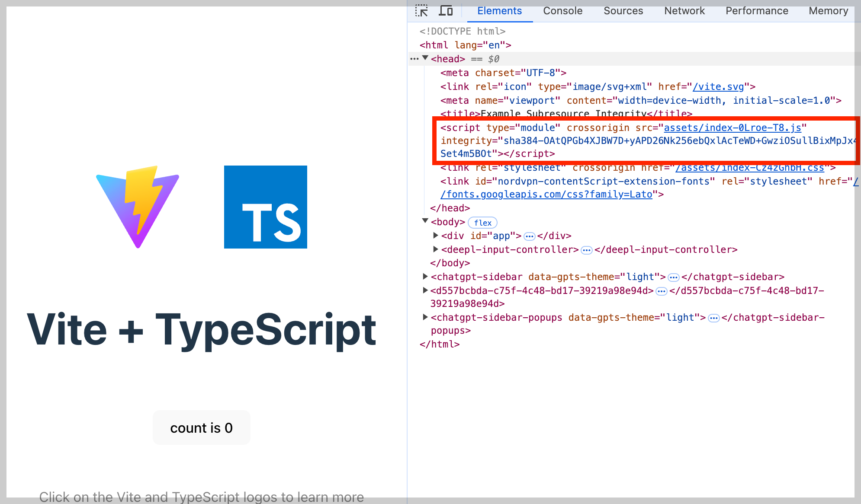Open the /vite.svg href link
The height and width of the screenshot is (504, 861).
(718, 87)
